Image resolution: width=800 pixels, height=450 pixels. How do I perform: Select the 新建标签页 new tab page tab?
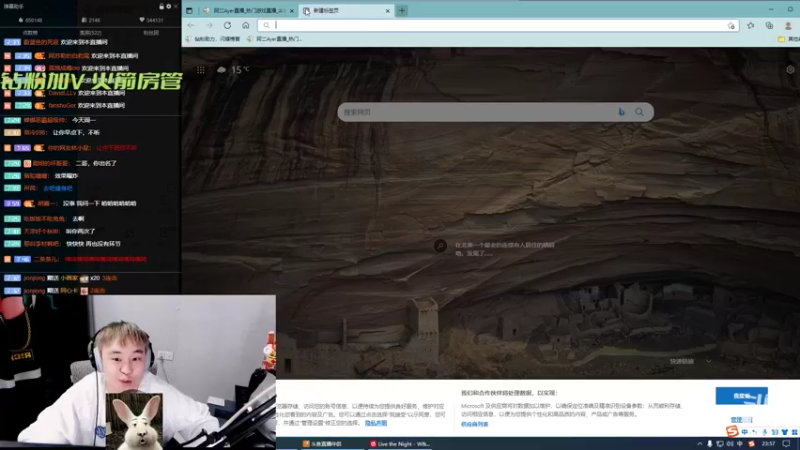click(x=345, y=10)
